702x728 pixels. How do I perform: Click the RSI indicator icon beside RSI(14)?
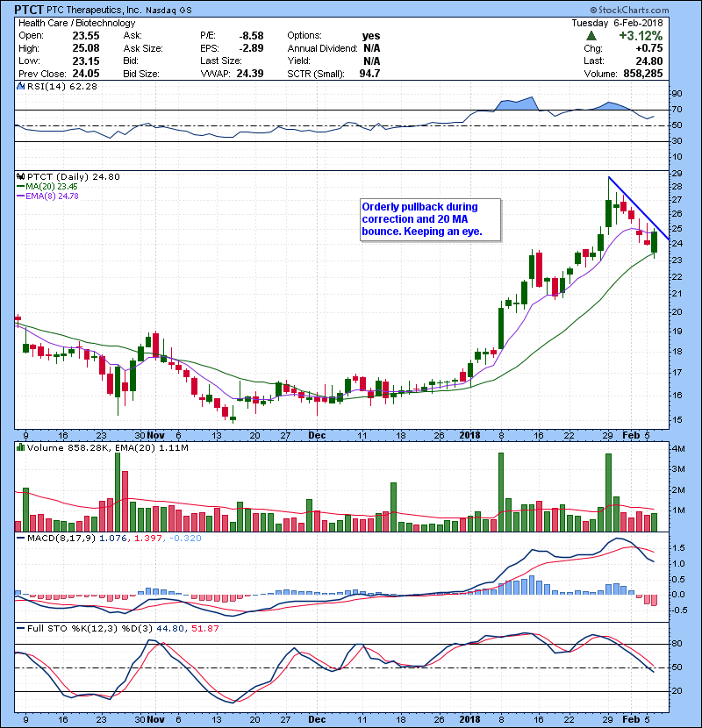20,86
